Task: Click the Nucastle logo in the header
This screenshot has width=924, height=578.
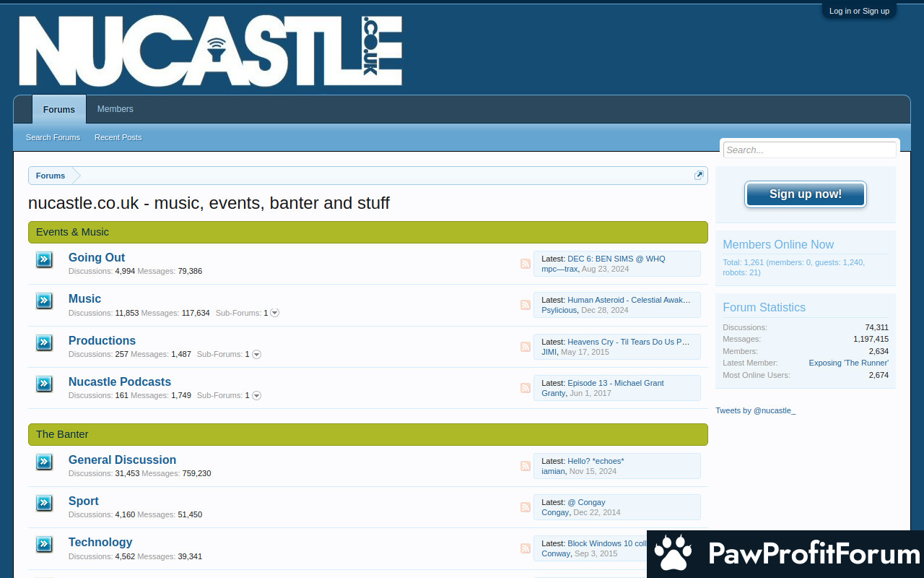Action: 210,51
